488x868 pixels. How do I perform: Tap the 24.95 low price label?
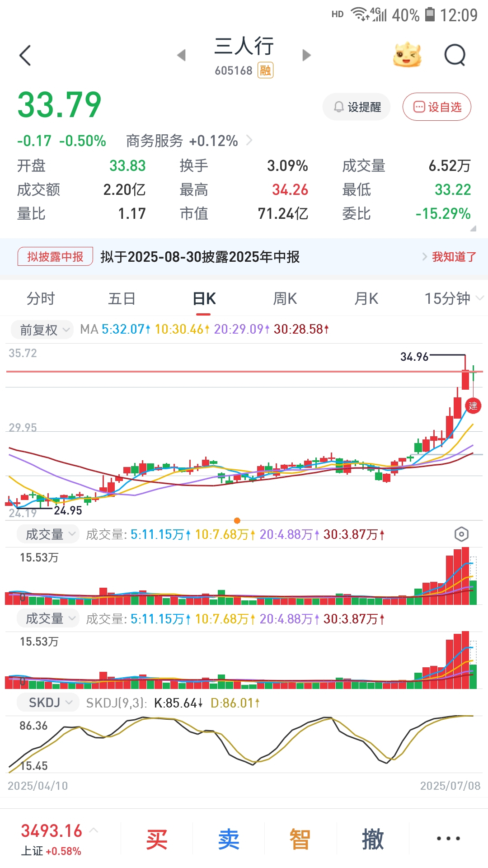pos(68,511)
